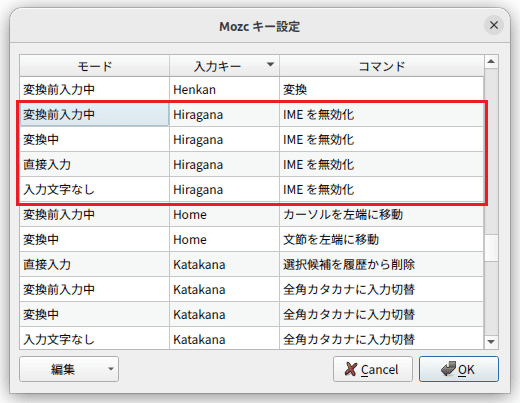Click the sort arrow in 入力キー header
Viewport: 520px width, 403px height.
pyautogui.click(x=271, y=64)
